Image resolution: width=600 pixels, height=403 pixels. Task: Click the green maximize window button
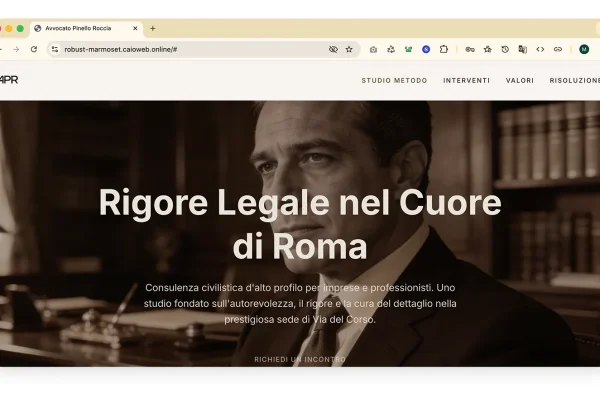[x=20, y=28]
